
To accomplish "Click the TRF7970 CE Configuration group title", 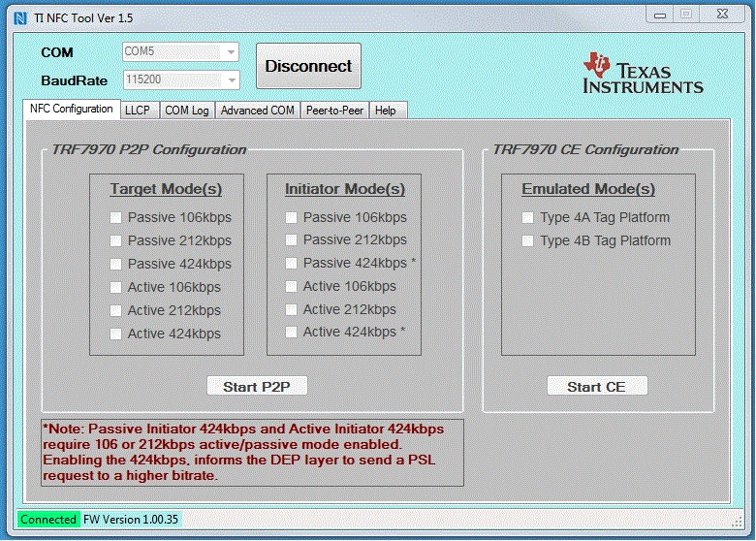I will (x=585, y=150).
